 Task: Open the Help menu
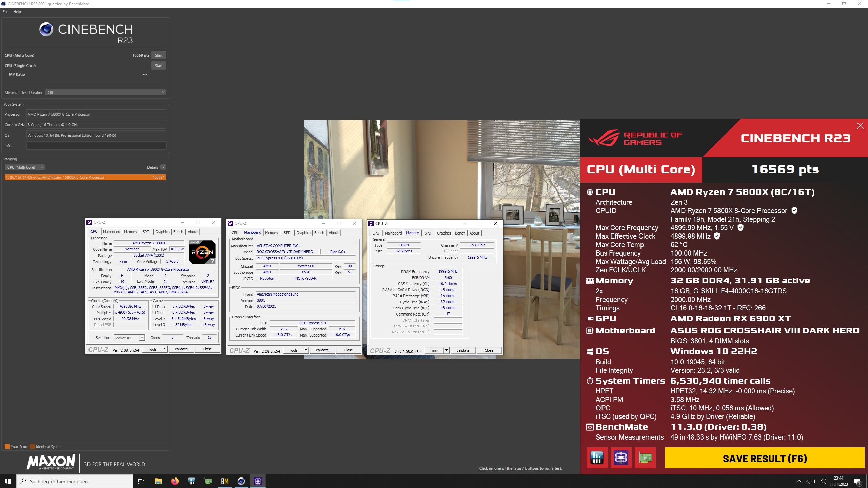(x=17, y=12)
